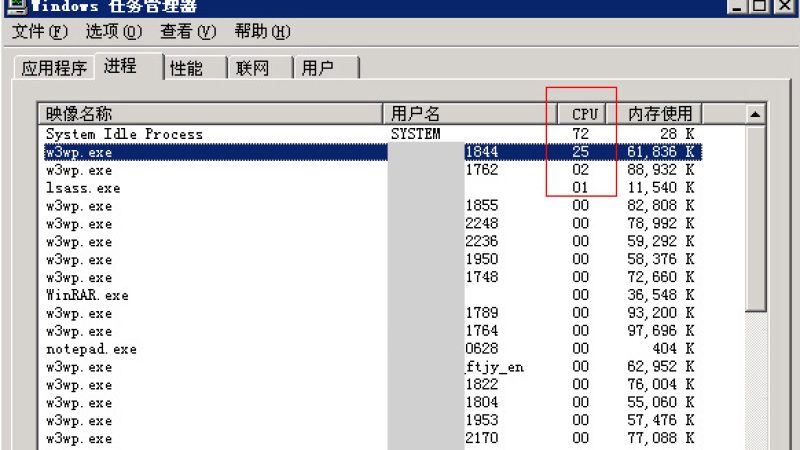Switch to the 应用程序 tab
The width and height of the screenshot is (800, 450).
click(x=54, y=68)
